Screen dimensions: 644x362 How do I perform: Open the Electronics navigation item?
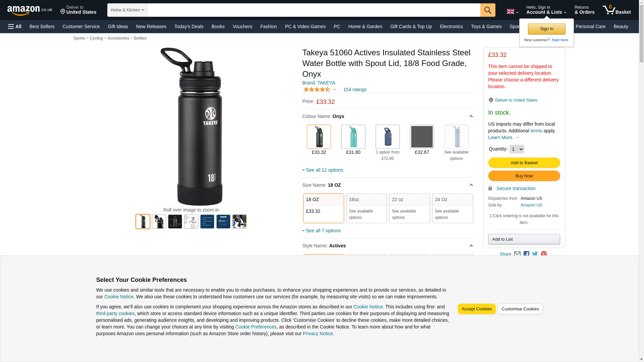(451, 26)
